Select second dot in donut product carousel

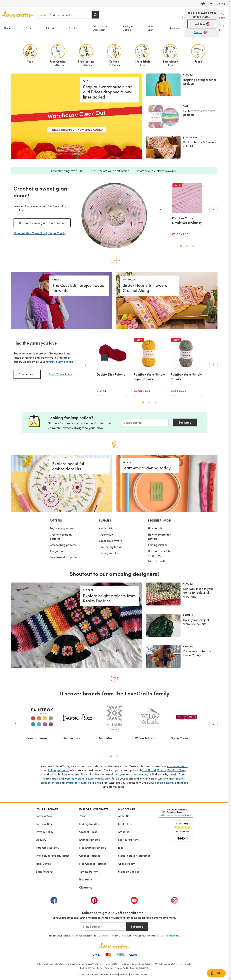[x=187, y=246]
